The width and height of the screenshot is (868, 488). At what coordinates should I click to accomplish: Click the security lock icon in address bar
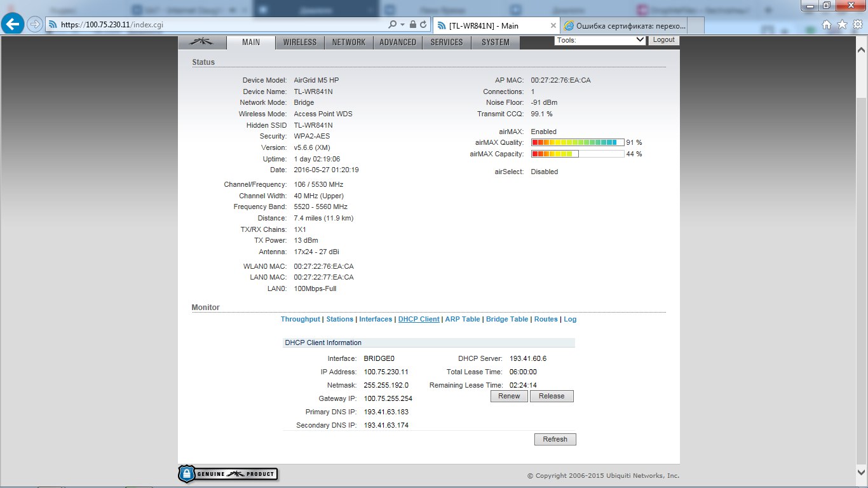point(413,24)
